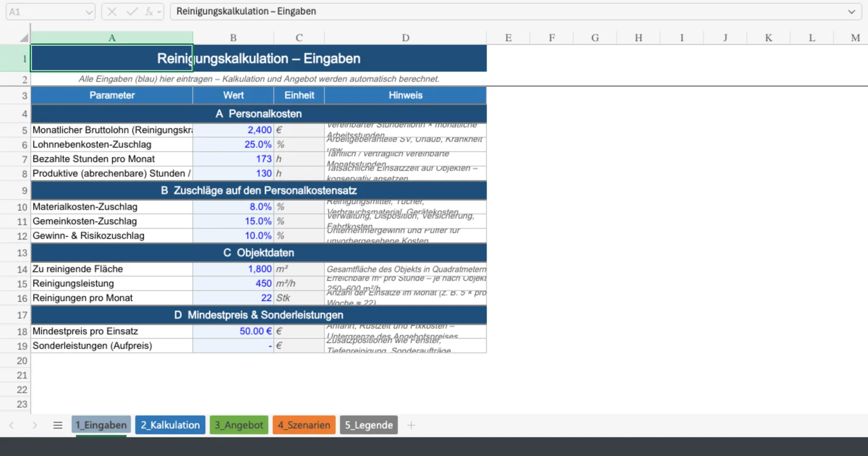Select Reinigungen pro Monat value 22
The width and height of the screenshot is (868, 456).
tap(233, 298)
